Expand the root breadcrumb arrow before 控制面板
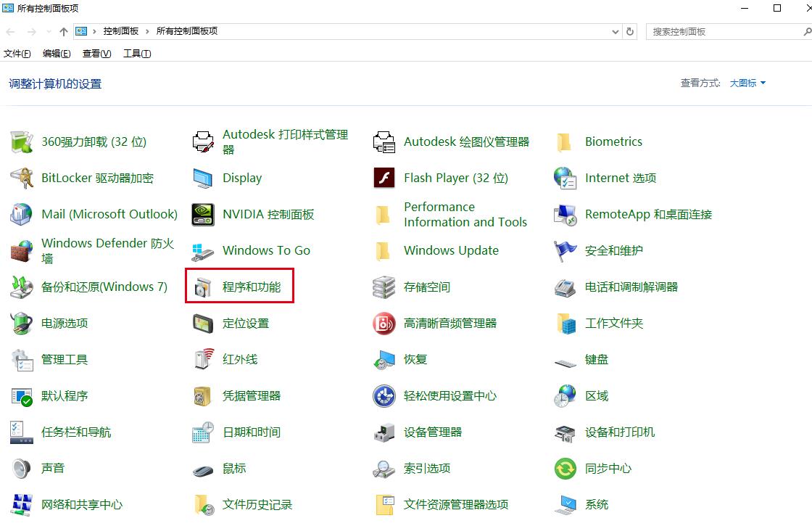 pos(95,32)
